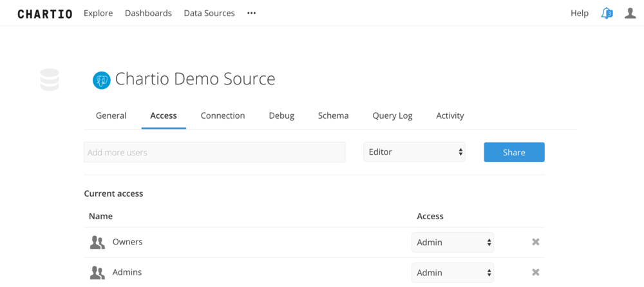Click the grey database stack icon

click(50, 80)
